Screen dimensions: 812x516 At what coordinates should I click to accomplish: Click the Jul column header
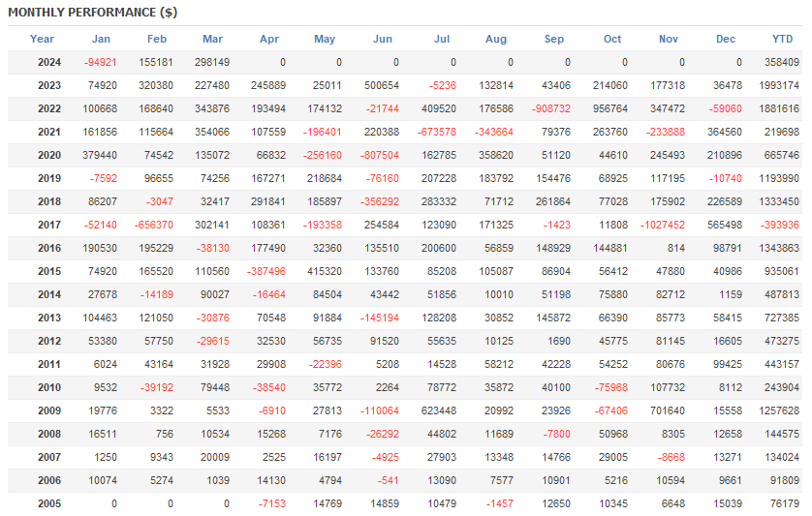pos(442,39)
